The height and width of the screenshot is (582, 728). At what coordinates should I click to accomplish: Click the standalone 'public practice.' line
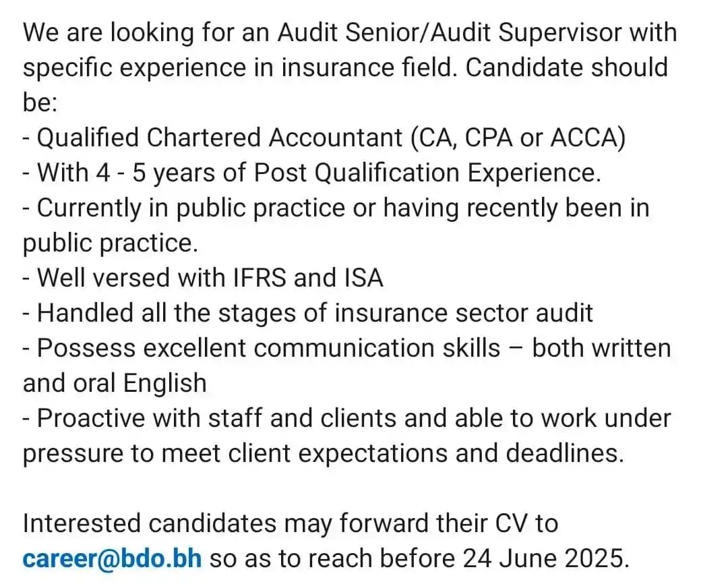click(x=111, y=243)
